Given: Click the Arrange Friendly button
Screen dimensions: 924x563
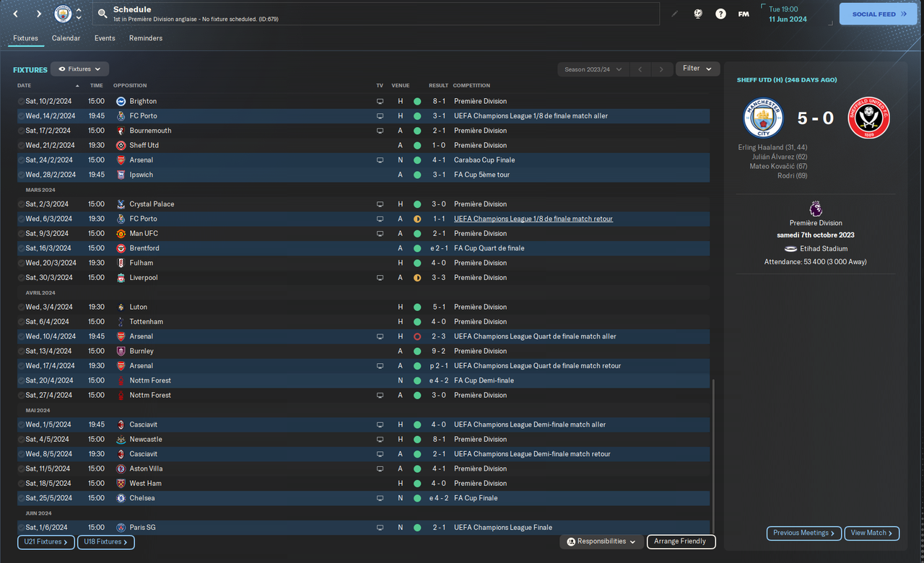Looking at the screenshot, I should point(681,541).
